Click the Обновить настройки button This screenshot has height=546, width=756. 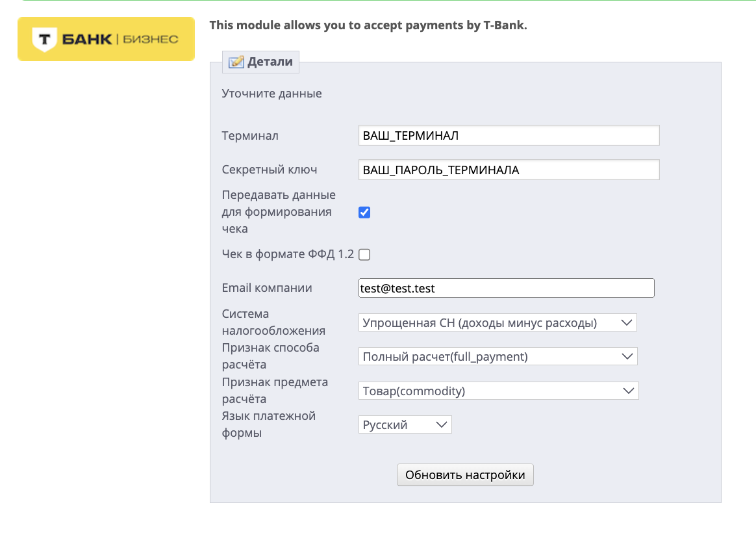(465, 475)
